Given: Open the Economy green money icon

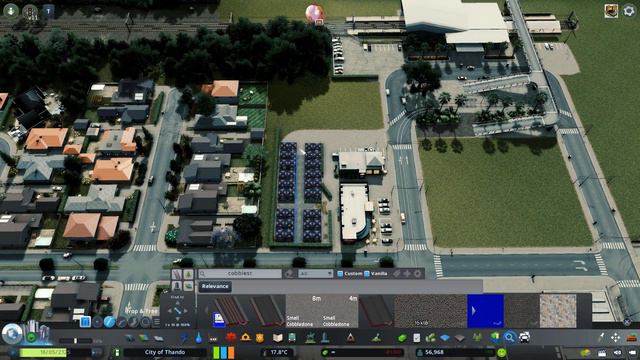Looking at the screenshot, I should (402, 338).
